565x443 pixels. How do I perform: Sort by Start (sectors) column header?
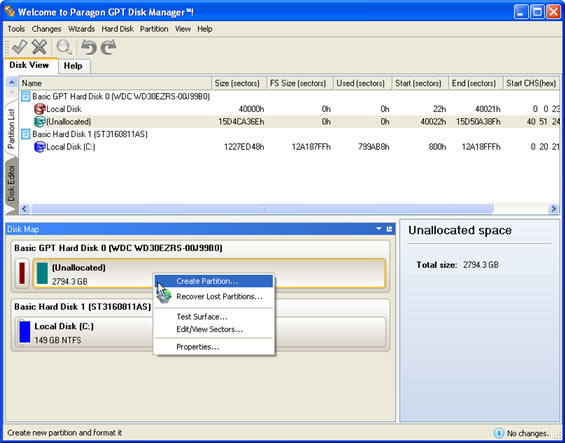(x=421, y=83)
